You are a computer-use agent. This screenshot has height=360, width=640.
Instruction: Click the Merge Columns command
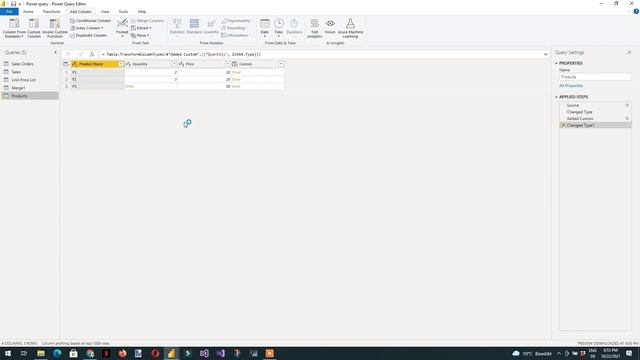click(147, 20)
